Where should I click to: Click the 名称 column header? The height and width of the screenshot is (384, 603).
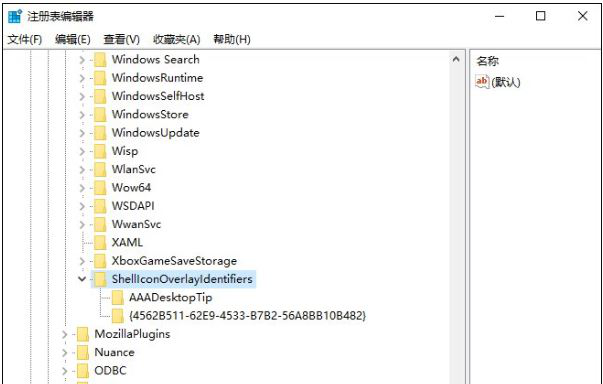(x=488, y=62)
